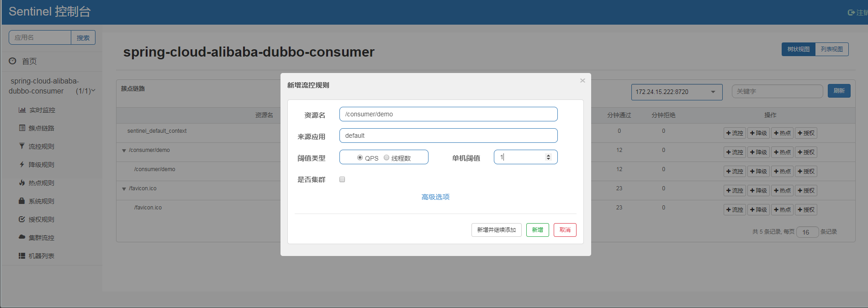Add 热点 for child /favicon.ico row
Image resolution: width=868 pixels, height=308 pixels.
pyautogui.click(x=783, y=210)
